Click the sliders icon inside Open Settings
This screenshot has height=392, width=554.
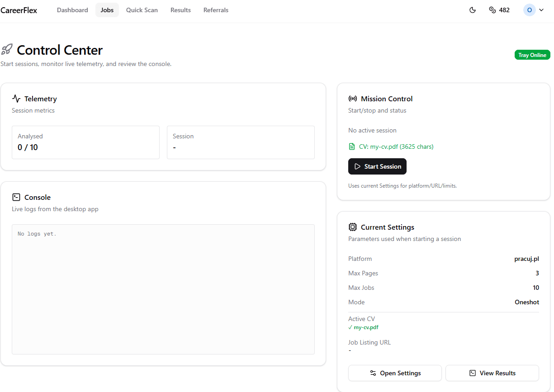click(373, 373)
